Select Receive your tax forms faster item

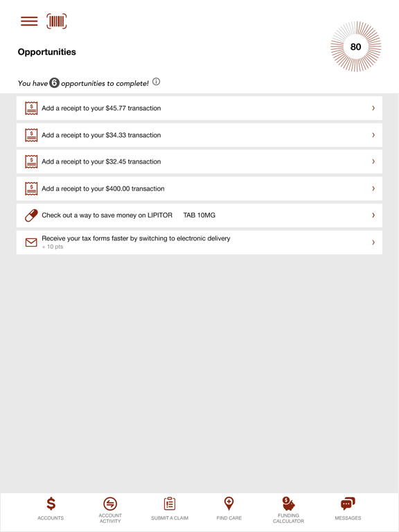tap(199, 242)
